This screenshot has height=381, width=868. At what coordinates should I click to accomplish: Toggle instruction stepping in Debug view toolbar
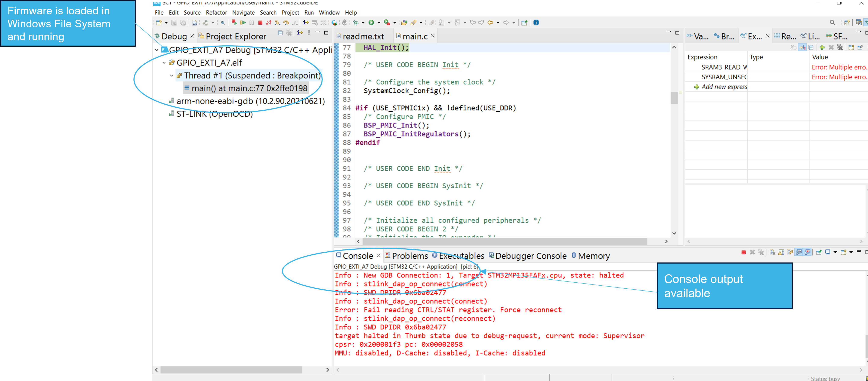[x=300, y=33]
